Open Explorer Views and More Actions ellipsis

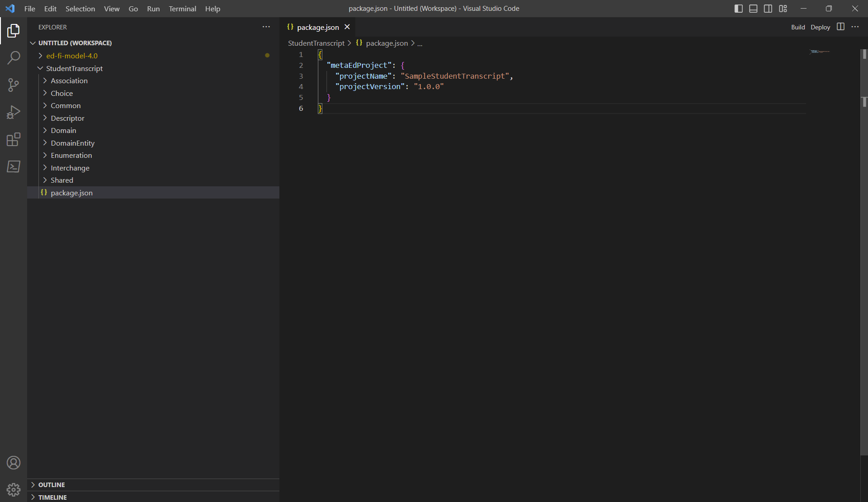[266, 27]
